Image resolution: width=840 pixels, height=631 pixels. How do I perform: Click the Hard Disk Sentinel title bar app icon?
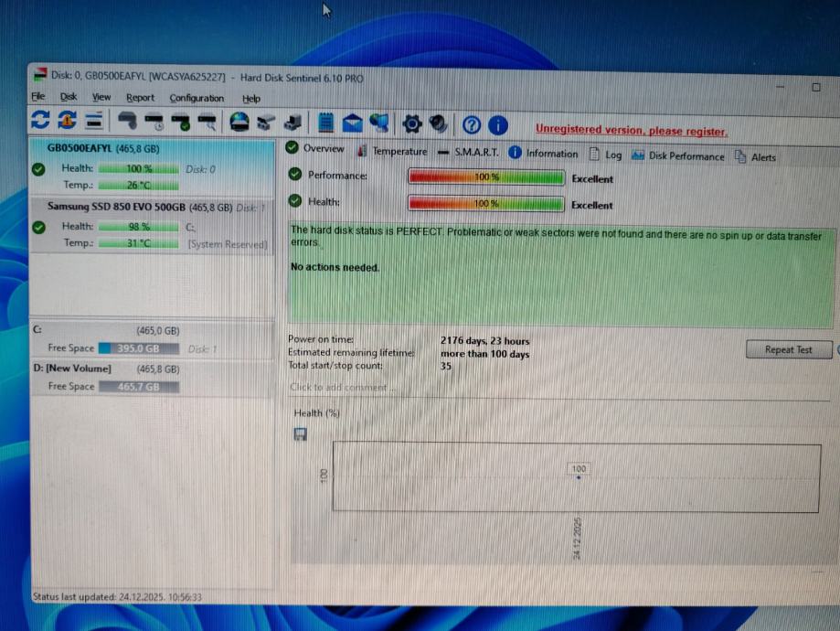click(x=40, y=74)
